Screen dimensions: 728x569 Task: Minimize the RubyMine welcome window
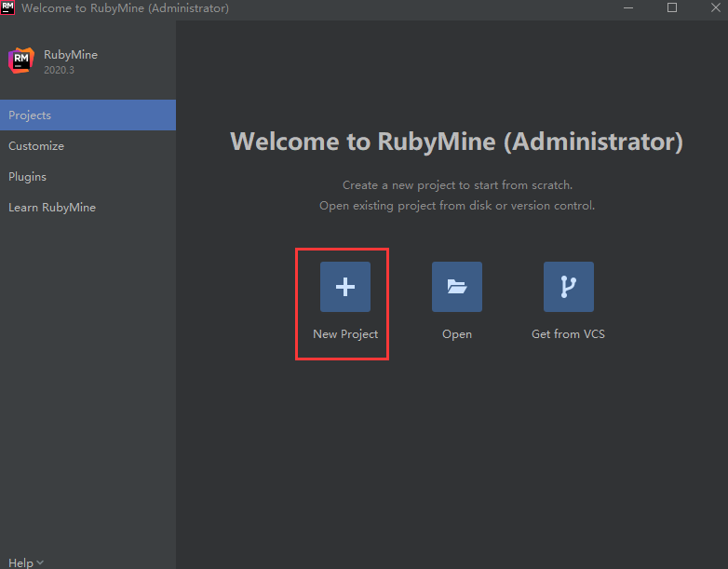coord(628,7)
